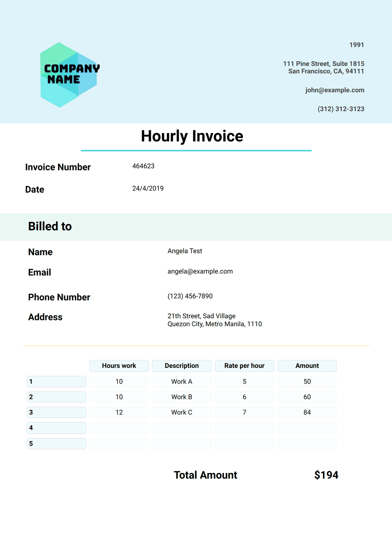392x555 pixels.
Task: Click the (312) 312-3123 phone number
Action: tap(341, 109)
